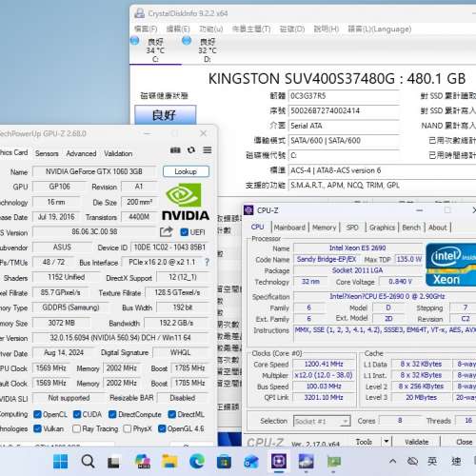Open the Windows Start menu
The height and width of the screenshot is (476, 476).
pos(60,462)
